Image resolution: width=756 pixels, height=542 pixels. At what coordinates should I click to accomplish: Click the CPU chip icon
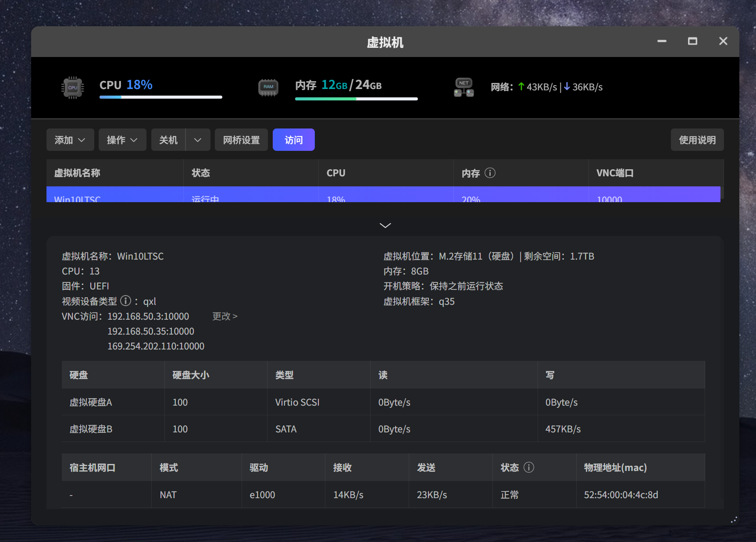(73, 88)
